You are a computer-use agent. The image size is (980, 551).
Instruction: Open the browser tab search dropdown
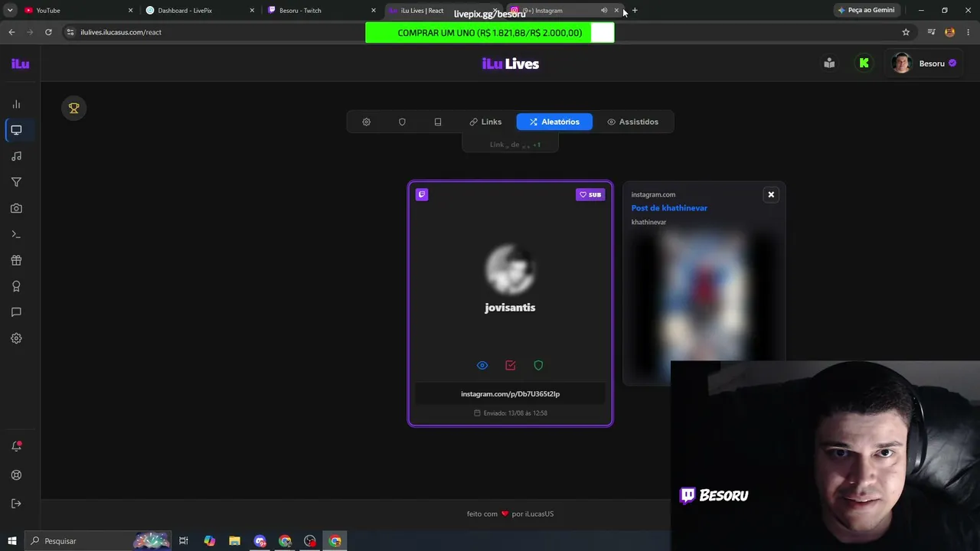11,11
